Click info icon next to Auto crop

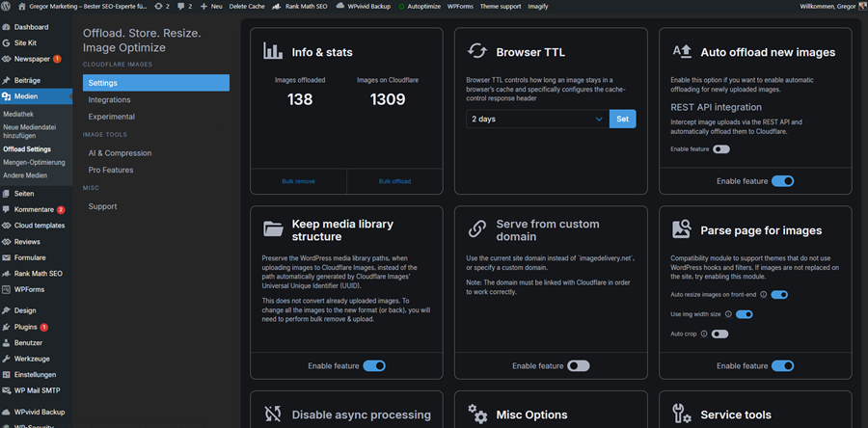click(704, 334)
